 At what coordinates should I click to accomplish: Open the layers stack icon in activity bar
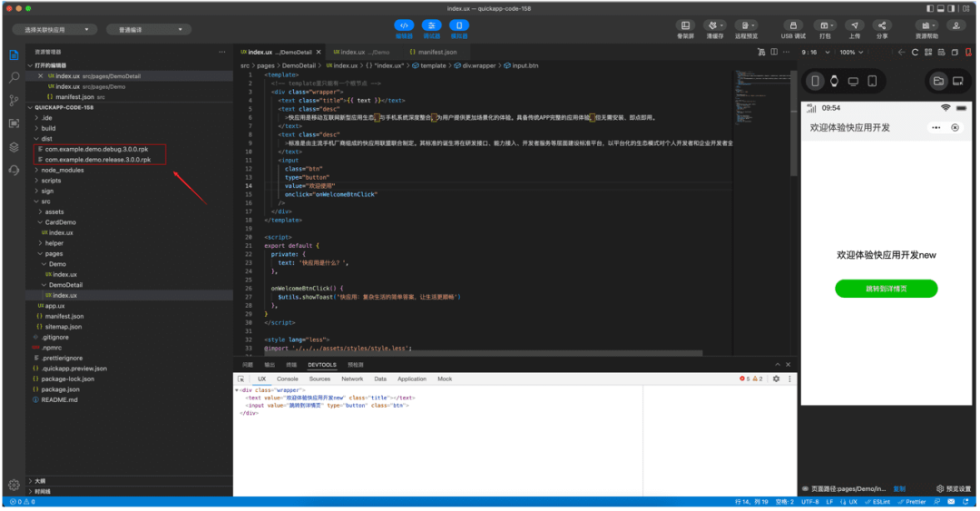[14, 147]
